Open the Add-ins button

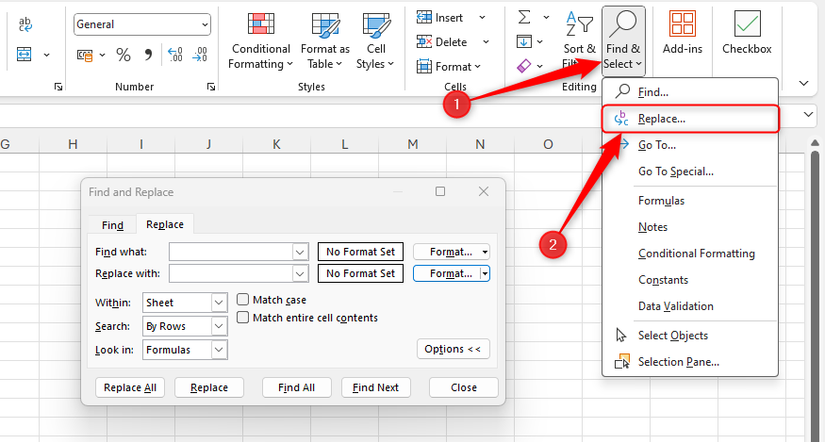coord(682,33)
